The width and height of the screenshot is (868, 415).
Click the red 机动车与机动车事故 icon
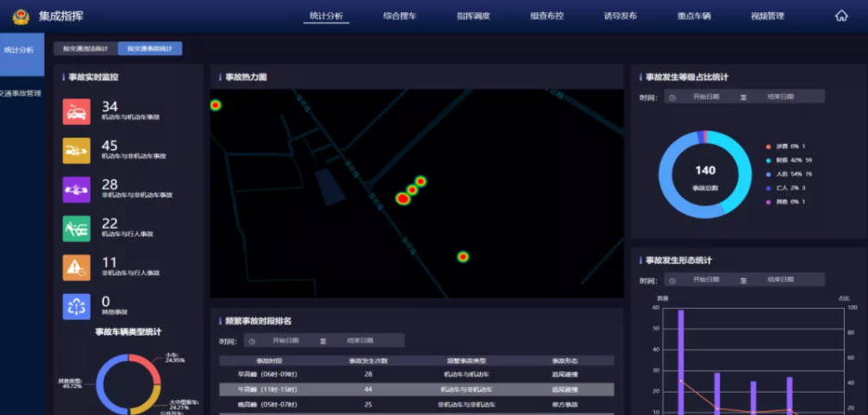tap(76, 111)
